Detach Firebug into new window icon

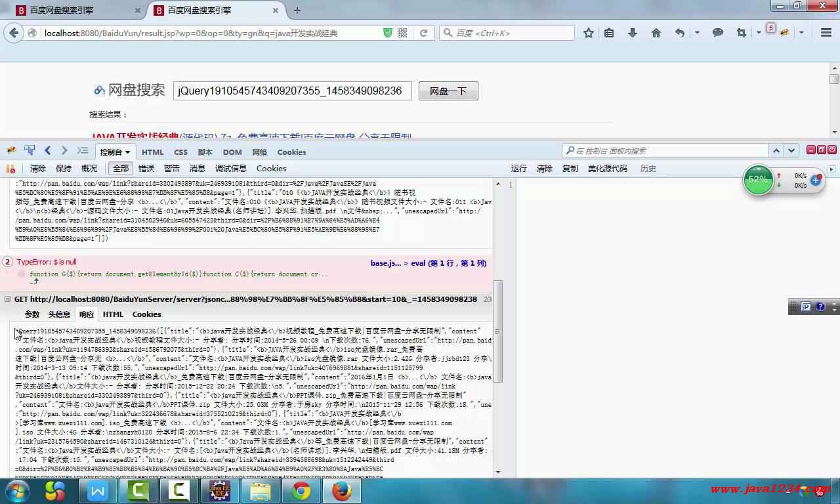[x=821, y=150]
